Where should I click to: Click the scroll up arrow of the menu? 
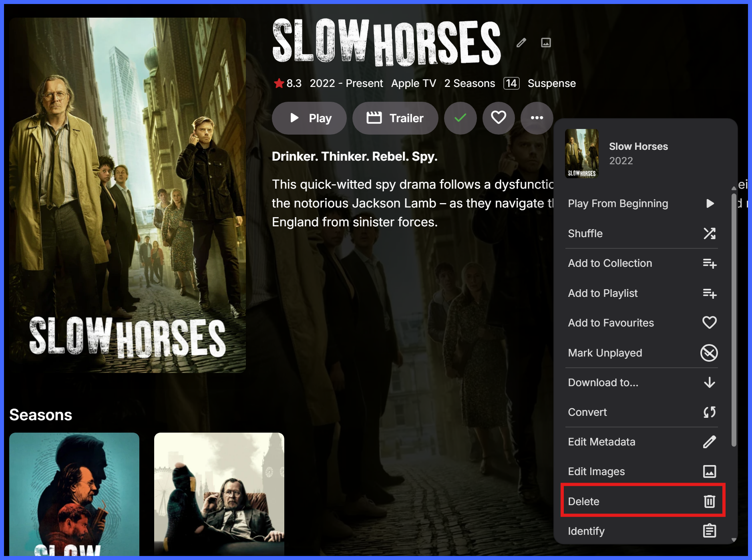click(734, 188)
